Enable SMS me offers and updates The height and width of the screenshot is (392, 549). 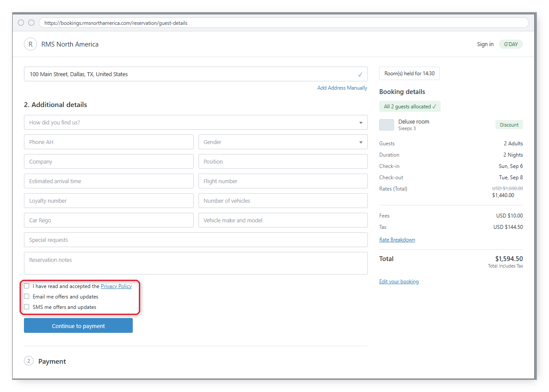27,307
